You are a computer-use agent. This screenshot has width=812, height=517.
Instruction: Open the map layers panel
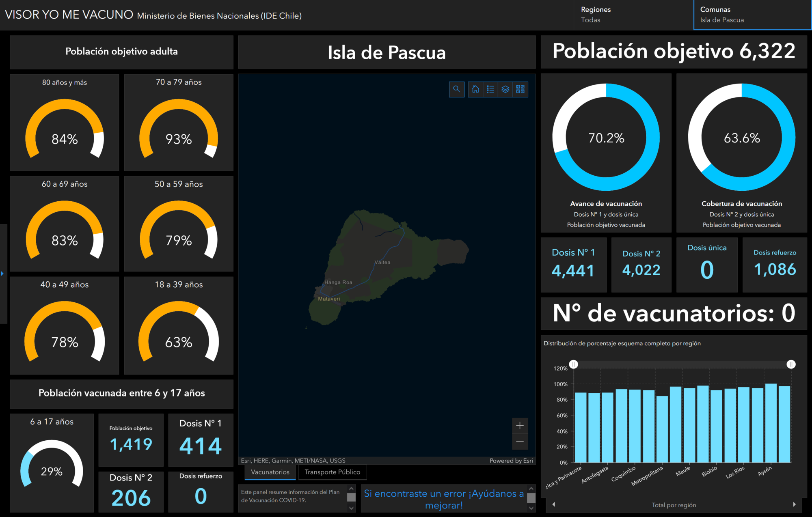[x=505, y=89]
